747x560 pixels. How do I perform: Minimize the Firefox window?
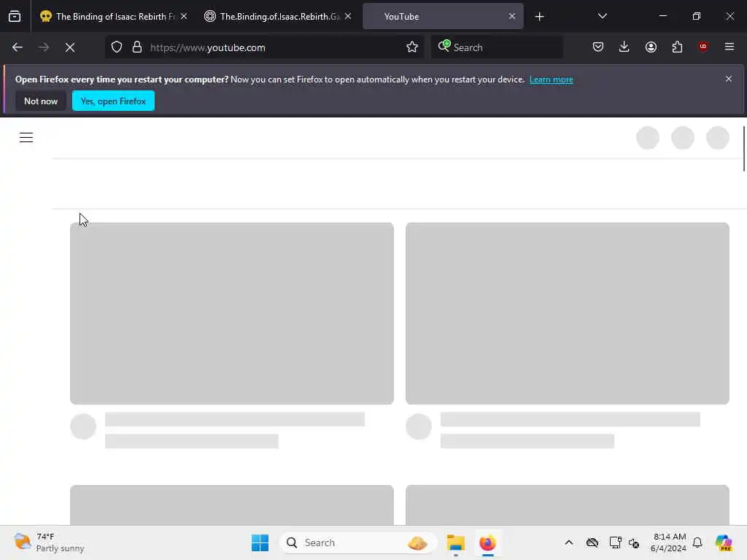click(x=662, y=16)
